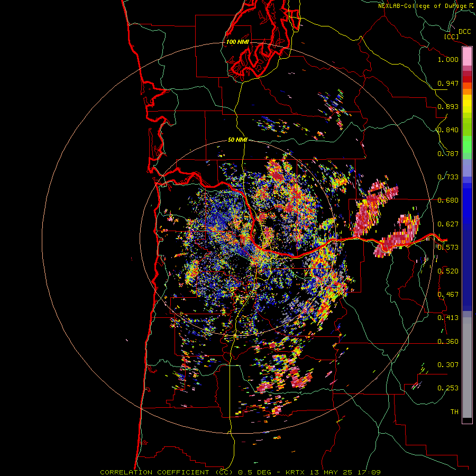Click the 50 NMI range ring label
The width and height of the screenshot is (476, 476).
click(x=237, y=140)
